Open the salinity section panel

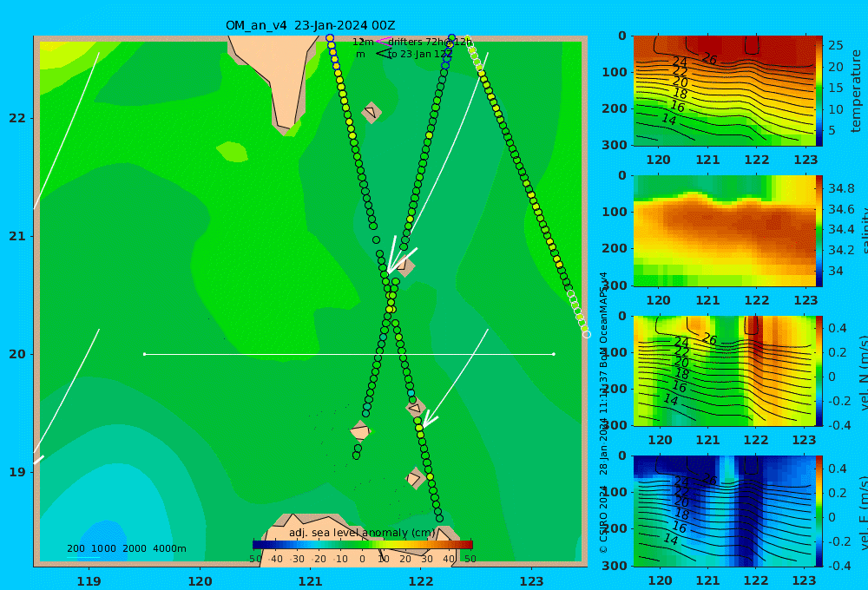click(x=724, y=231)
